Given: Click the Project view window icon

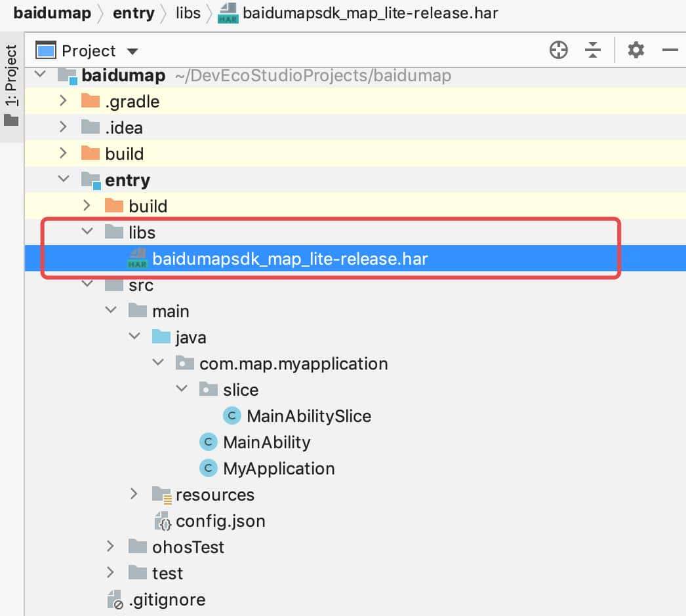Looking at the screenshot, I should (x=45, y=50).
